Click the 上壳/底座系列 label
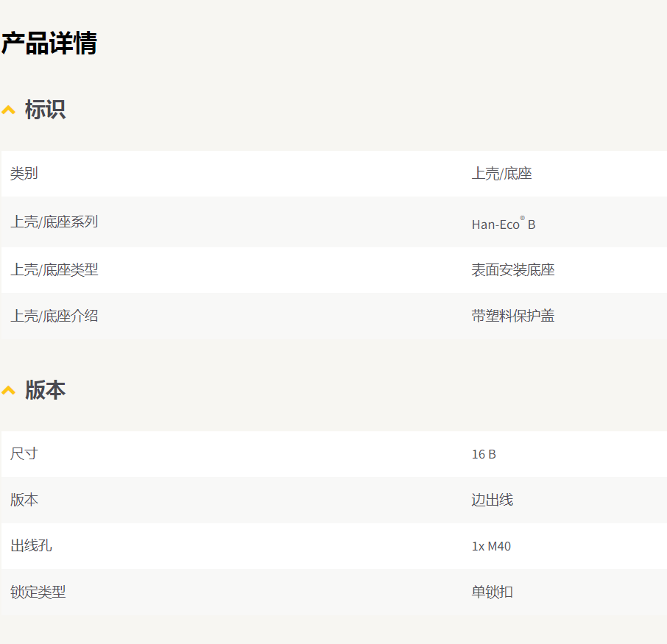This screenshot has height=644, width=667. (54, 222)
